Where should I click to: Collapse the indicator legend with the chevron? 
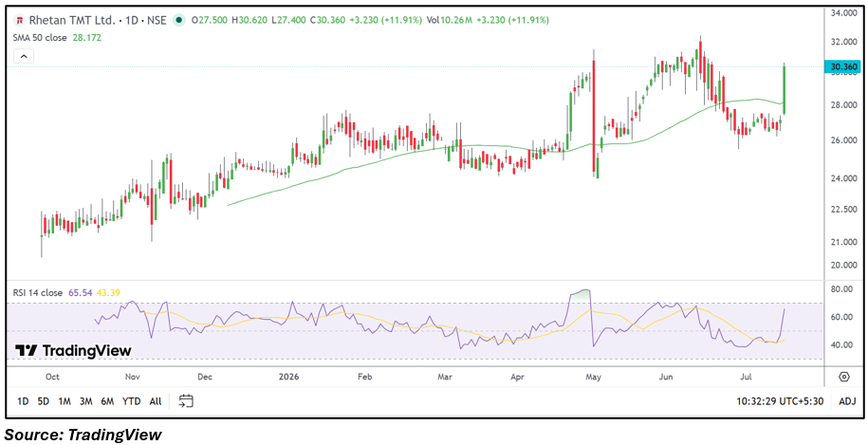(x=24, y=56)
